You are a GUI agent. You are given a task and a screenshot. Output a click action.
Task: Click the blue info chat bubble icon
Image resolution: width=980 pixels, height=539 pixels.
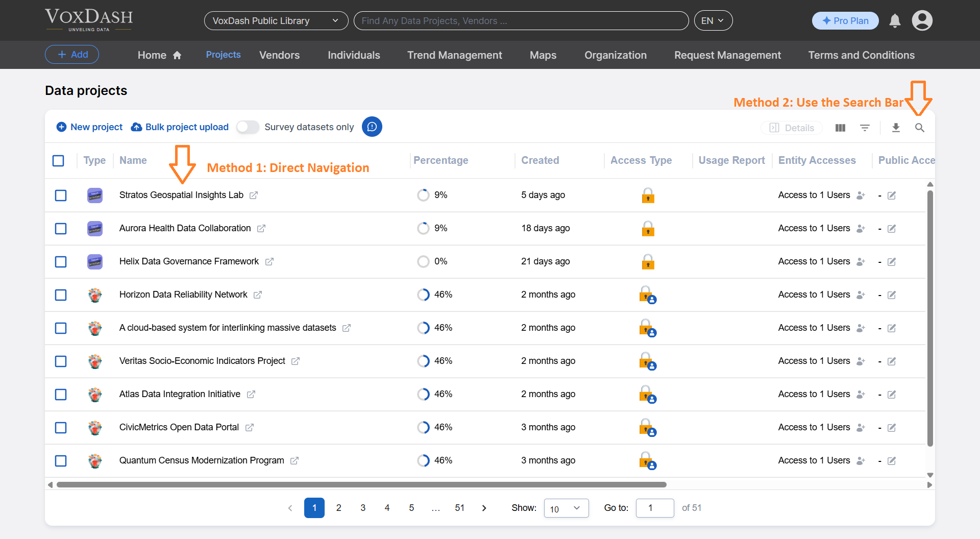[x=372, y=127]
